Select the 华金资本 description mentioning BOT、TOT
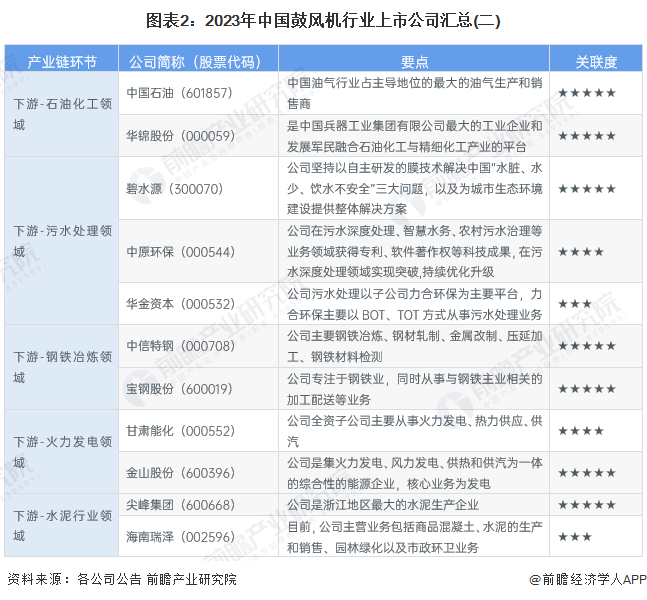Image resolution: width=647 pixels, height=600 pixels. coord(415,304)
